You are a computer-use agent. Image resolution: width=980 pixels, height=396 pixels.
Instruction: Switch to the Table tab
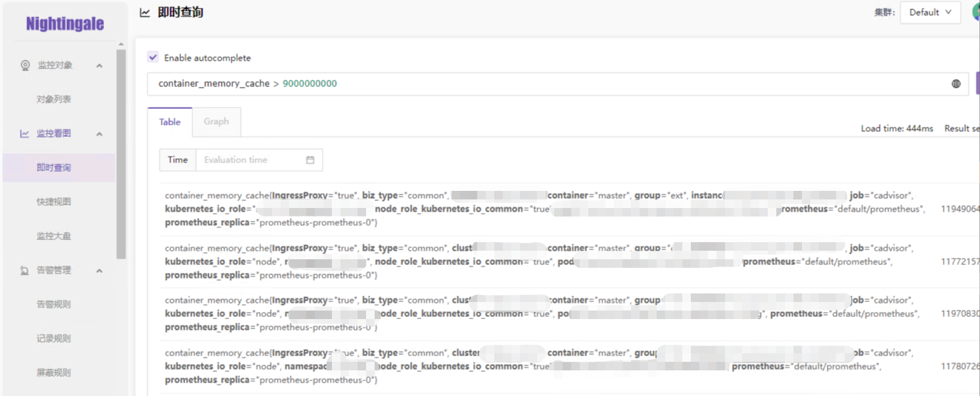(x=170, y=123)
